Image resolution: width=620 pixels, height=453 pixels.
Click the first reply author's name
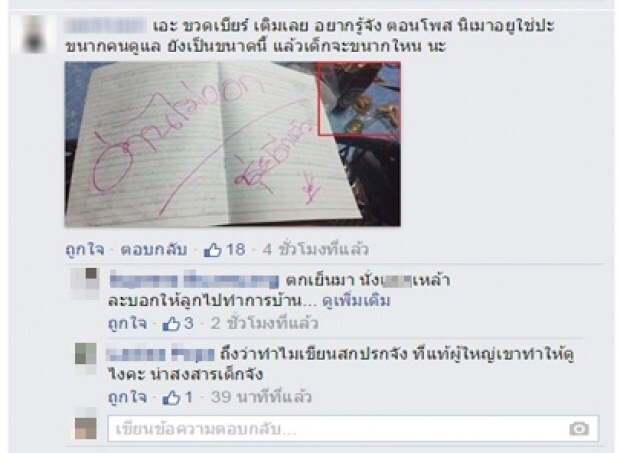(x=194, y=280)
